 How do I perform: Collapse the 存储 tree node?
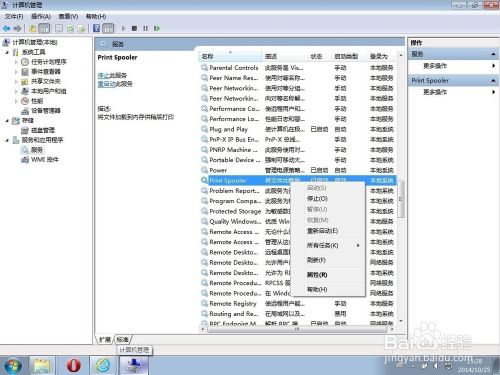[x=7, y=121]
